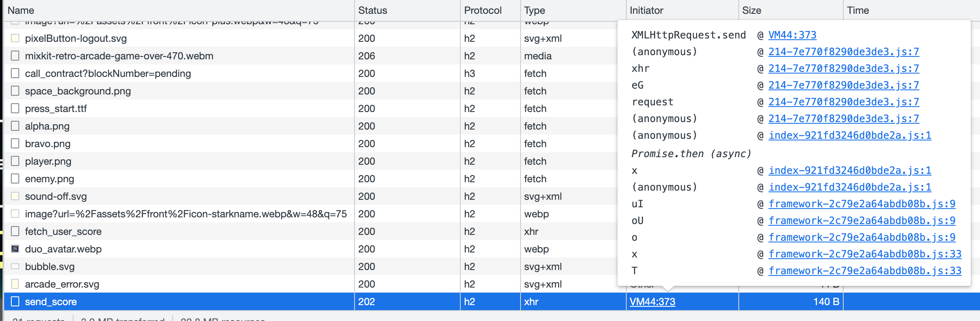Open the framework-2c79e2a64abdb08b.js:9 link for uI
The width and height of the screenshot is (980, 321).
pyautogui.click(x=862, y=204)
